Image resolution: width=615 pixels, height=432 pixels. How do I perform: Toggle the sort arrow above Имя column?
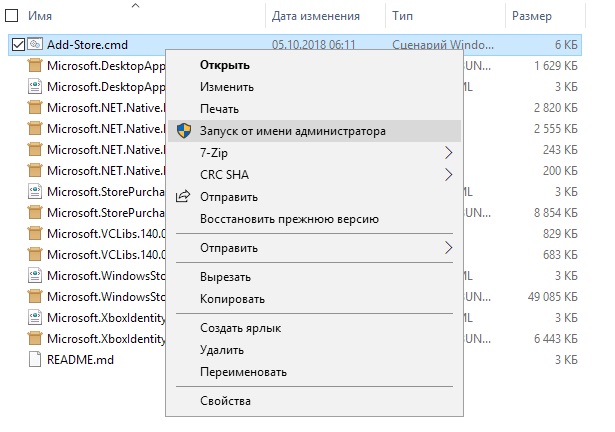pyautogui.click(x=135, y=5)
